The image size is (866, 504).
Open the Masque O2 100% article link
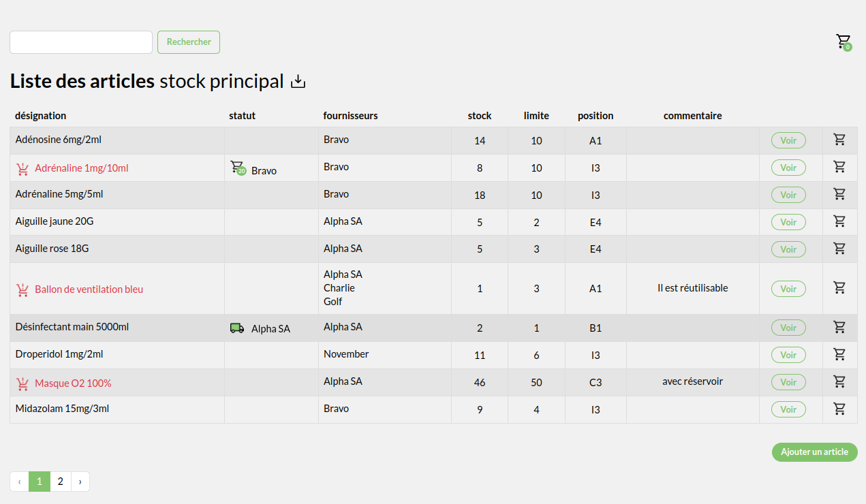point(73,383)
